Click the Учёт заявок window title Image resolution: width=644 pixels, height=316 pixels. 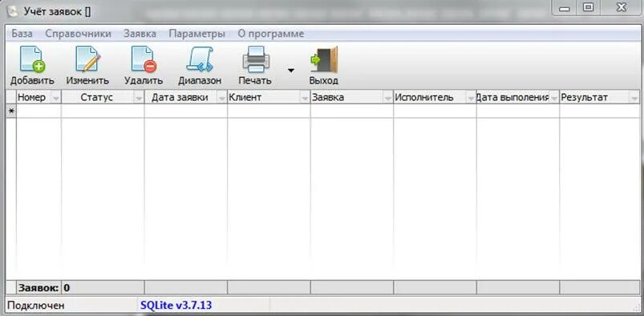pos(57,11)
